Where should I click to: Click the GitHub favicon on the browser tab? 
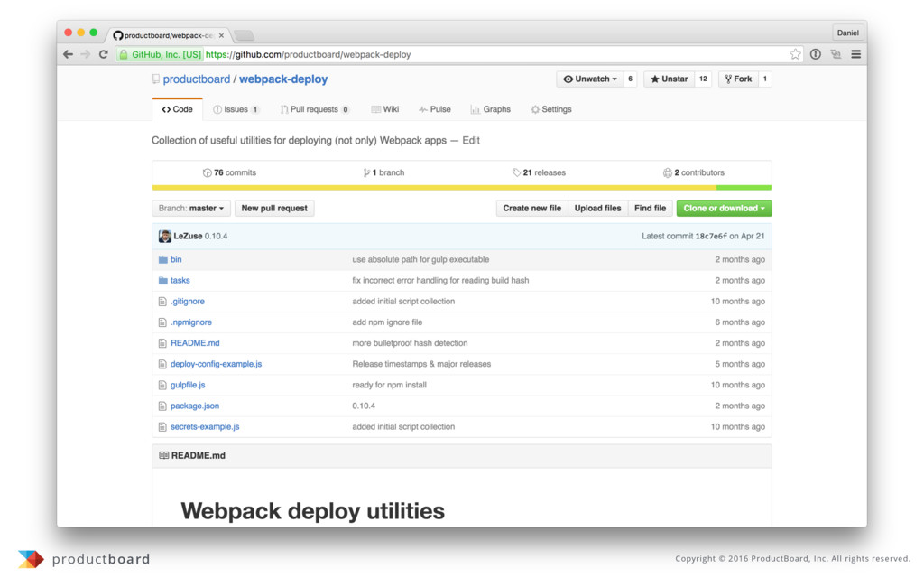click(118, 35)
